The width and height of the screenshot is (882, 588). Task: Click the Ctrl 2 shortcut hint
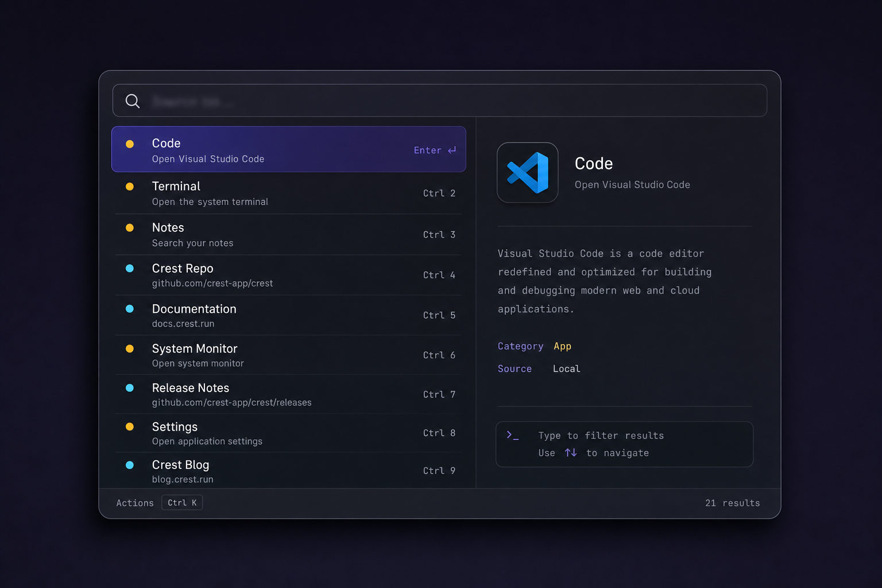pos(439,193)
